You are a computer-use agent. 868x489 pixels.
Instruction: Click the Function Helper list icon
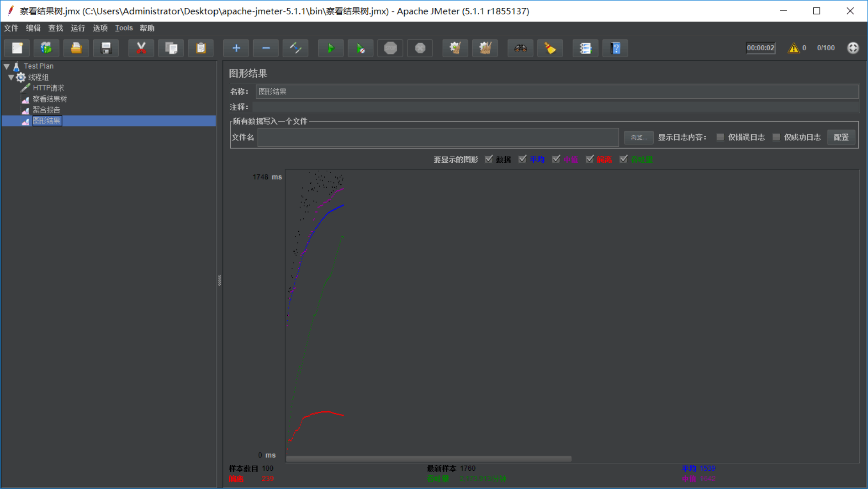pyautogui.click(x=585, y=48)
